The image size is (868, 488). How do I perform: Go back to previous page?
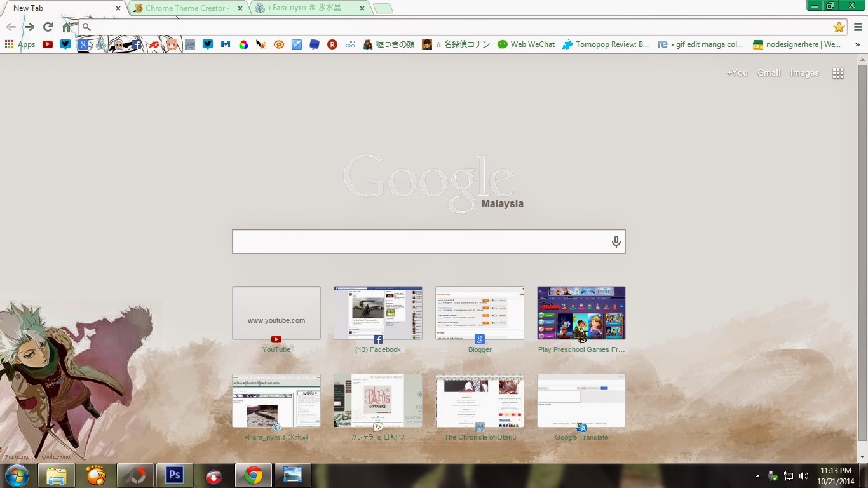[11, 27]
